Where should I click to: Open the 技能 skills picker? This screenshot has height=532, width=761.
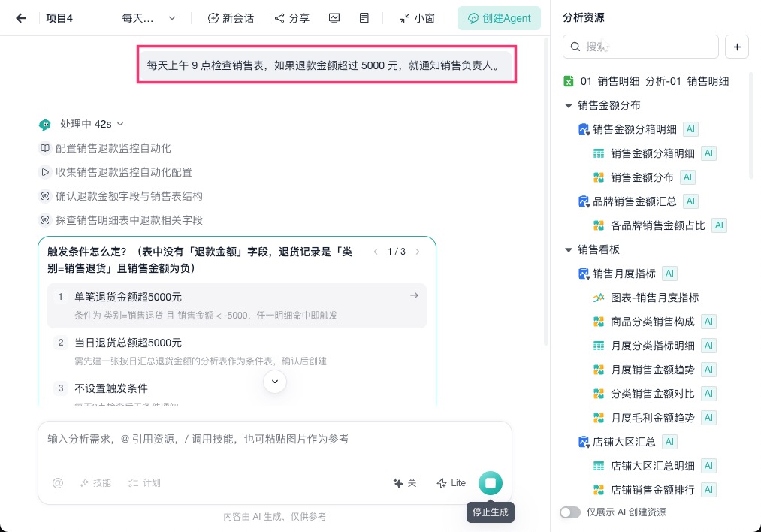pyautogui.click(x=95, y=483)
